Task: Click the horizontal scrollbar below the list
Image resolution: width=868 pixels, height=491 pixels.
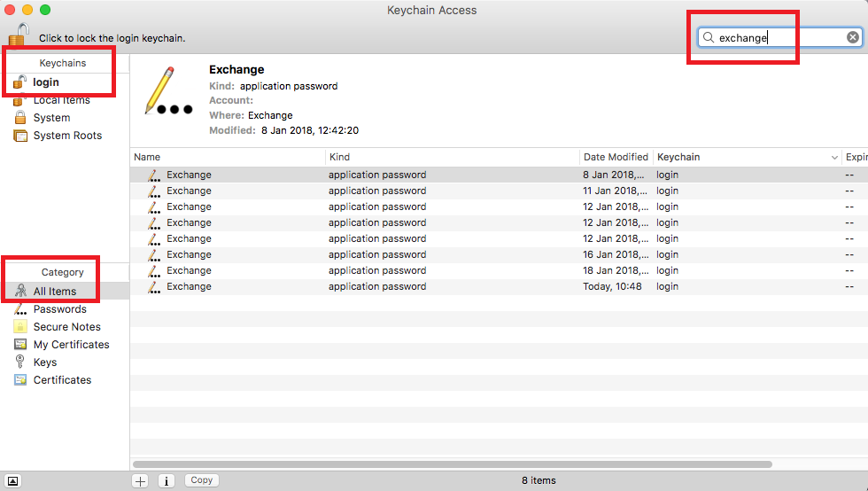Action: 453,464
